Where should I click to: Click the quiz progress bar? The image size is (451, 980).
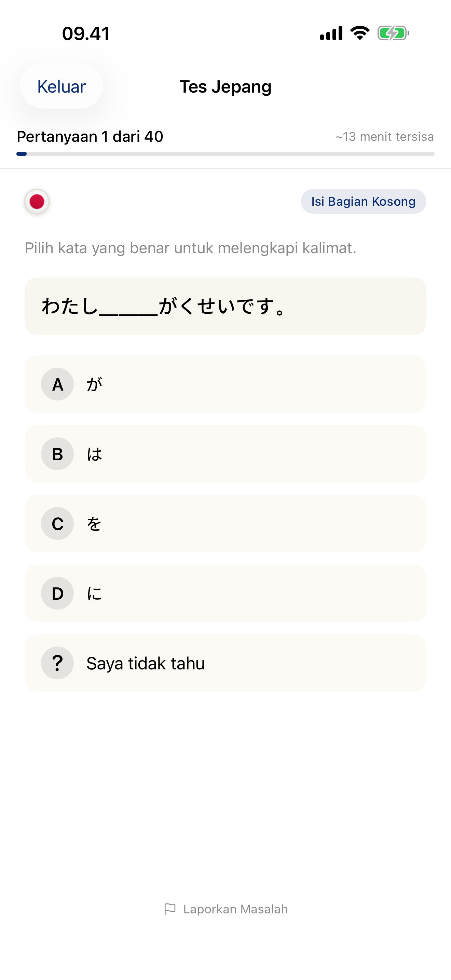coord(225,153)
